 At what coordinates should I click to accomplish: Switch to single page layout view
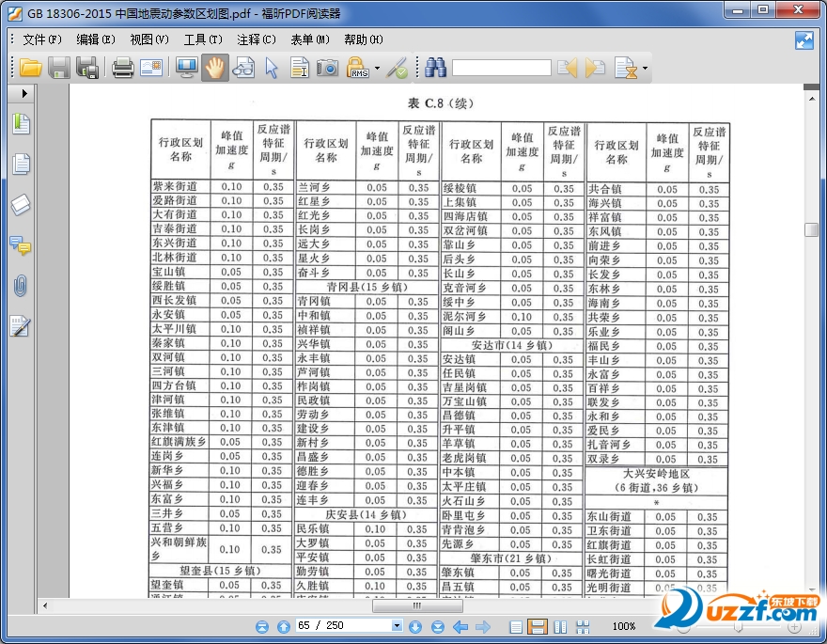pos(516,626)
